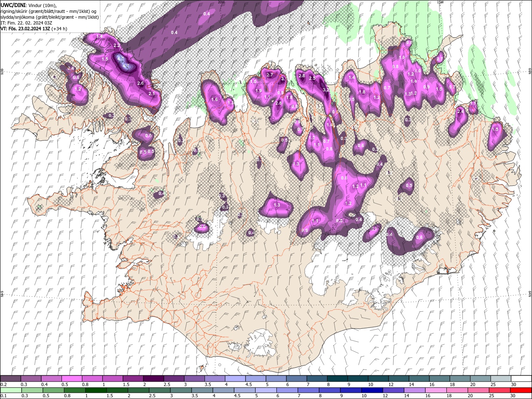
Task: Pick the white upper swatch at 30
Action: (x=521, y=379)
